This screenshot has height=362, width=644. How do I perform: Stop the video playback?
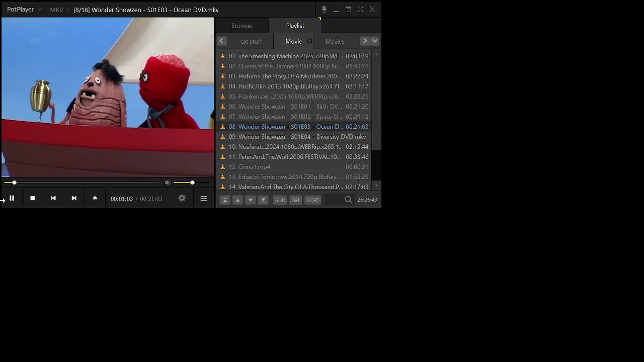click(x=33, y=199)
